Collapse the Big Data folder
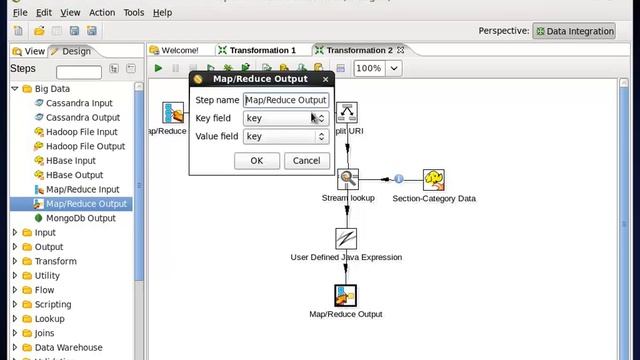Screen dimensions: 640x360 click(15, 89)
